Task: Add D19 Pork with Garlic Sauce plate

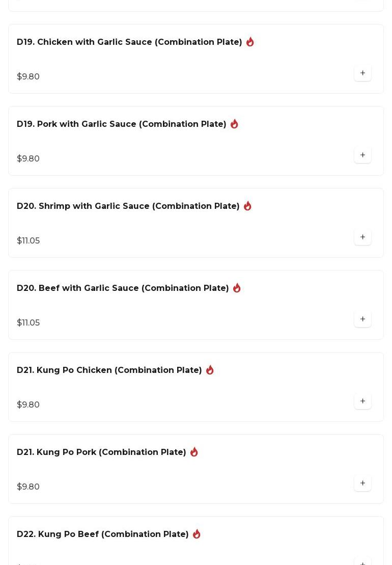Action: click(362, 155)
